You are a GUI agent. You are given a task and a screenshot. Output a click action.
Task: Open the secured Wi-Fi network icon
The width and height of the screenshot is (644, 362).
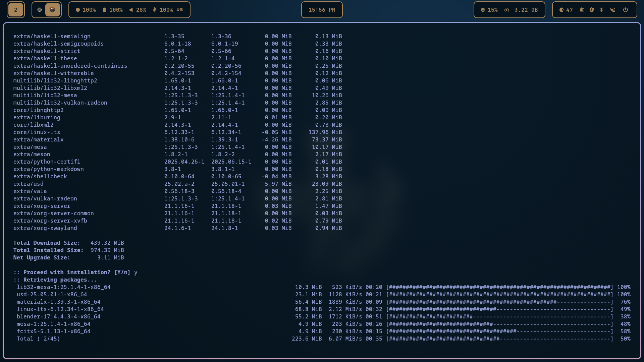pos(612,10)
